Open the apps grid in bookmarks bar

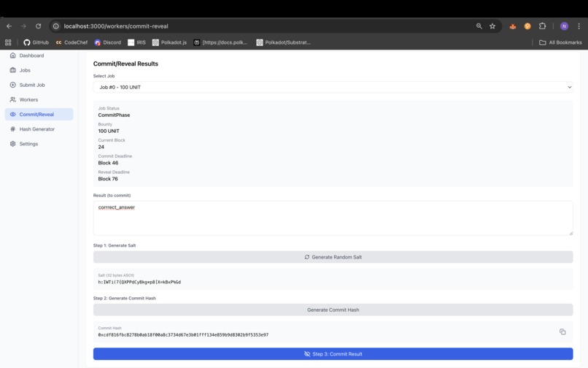coord(8,42)
